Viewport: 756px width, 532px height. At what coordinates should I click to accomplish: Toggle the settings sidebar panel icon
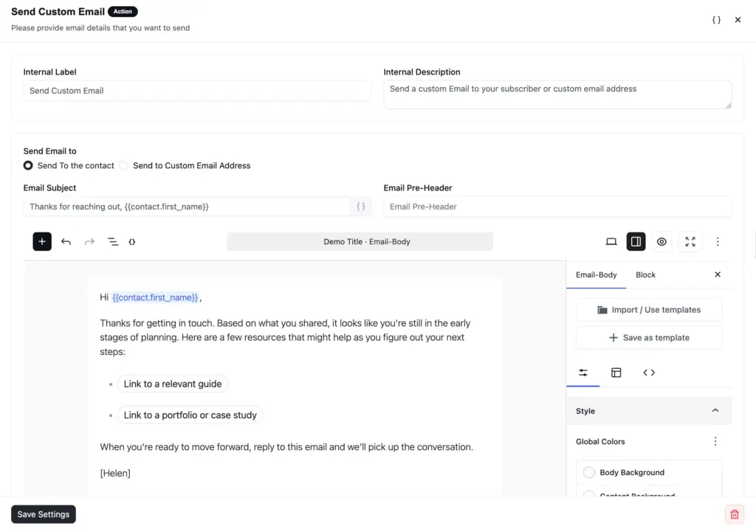636,241
